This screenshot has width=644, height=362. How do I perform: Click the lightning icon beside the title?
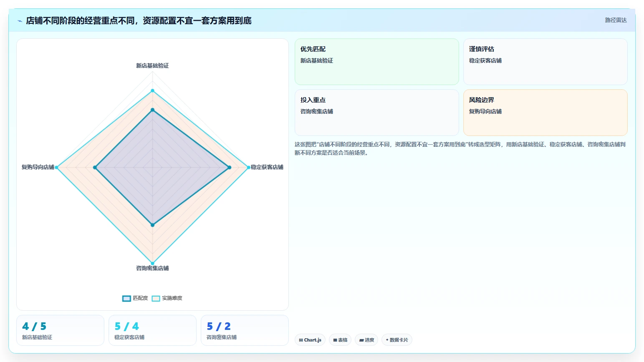20,21
